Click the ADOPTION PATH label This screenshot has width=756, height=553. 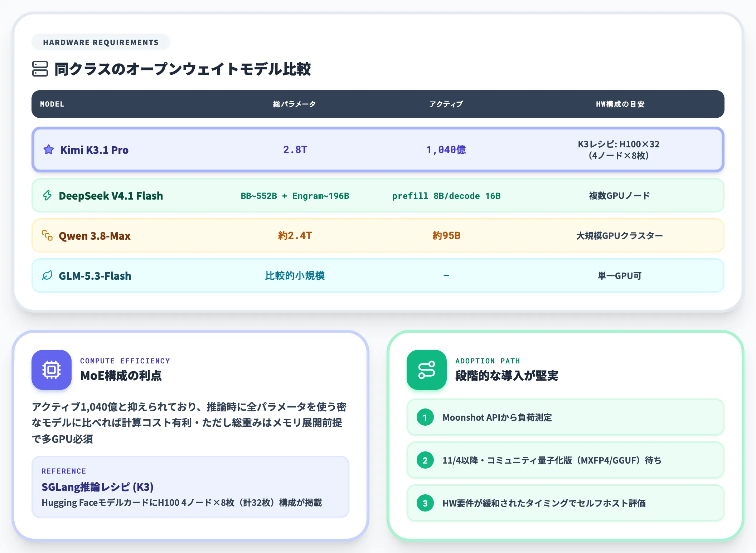pos(488,361)
